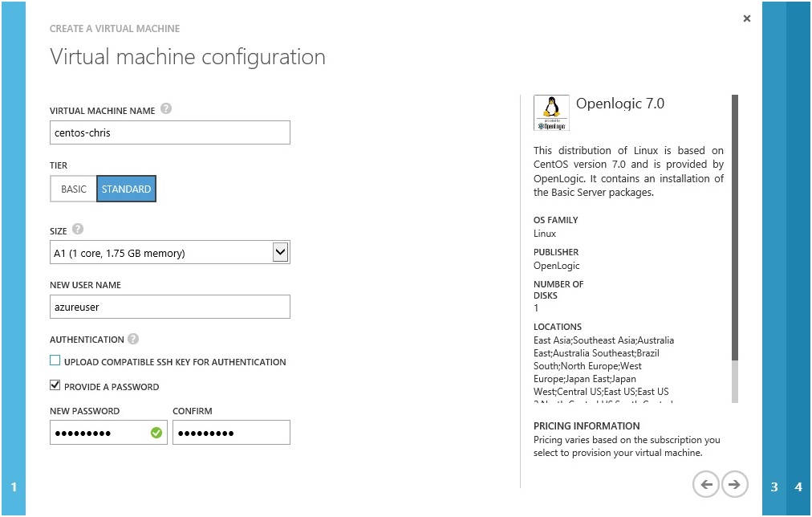Click the Confirm password field

tap(231, 433)
